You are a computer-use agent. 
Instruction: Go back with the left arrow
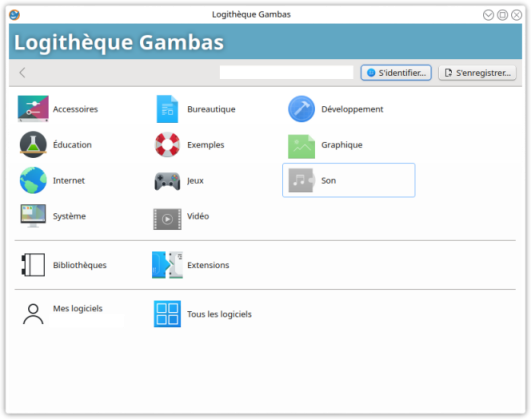tap(22, 72)
